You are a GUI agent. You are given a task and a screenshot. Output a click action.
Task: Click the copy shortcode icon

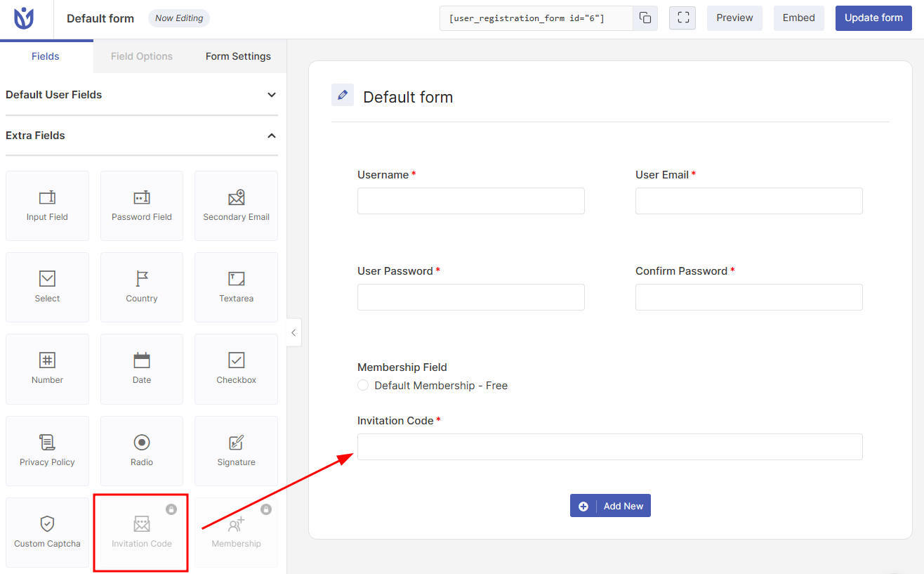click(645, 18)
